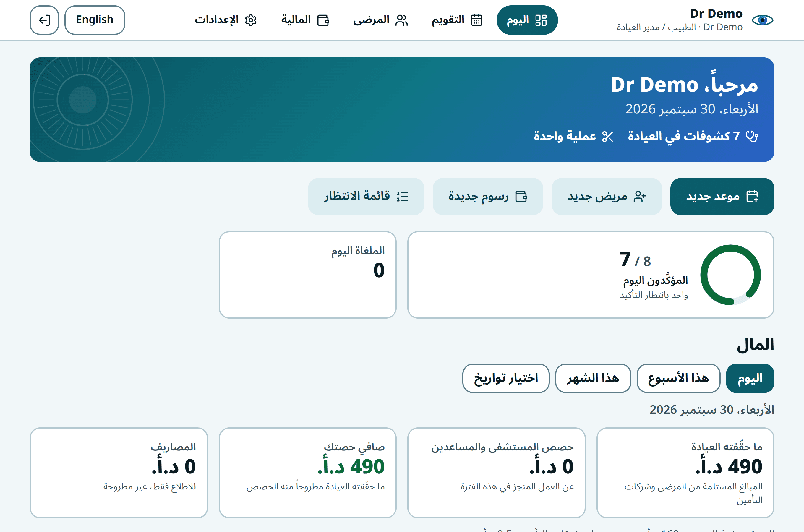Click the المال section heading
The height and width of the screenshot is (532, 804).
coord(755,345)
